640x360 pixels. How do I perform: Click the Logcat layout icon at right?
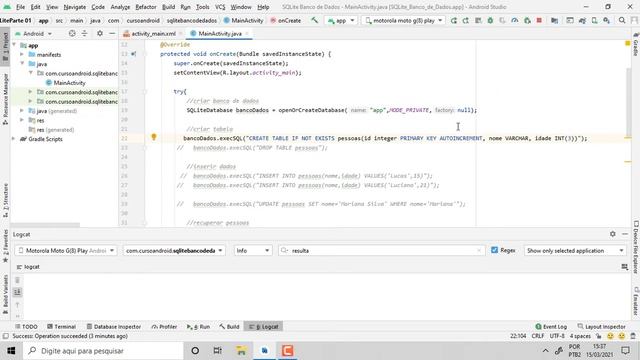pyautogui.click(x=624, y=267)
